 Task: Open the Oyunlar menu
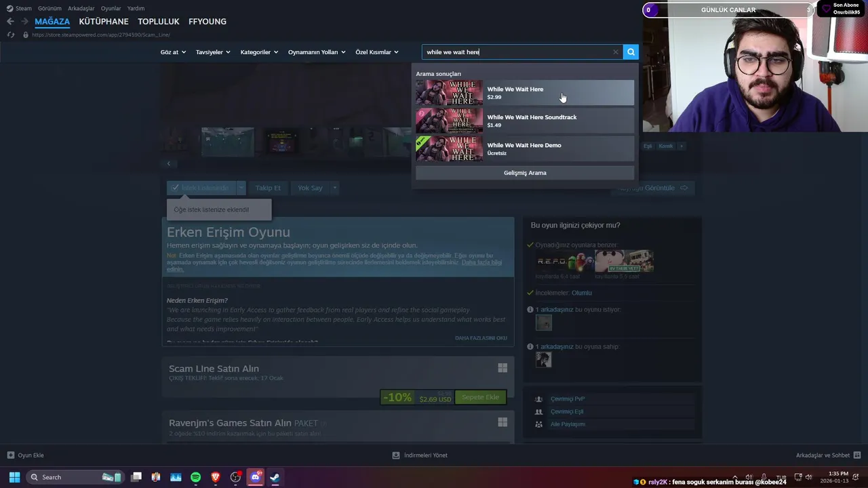click(x=111, y=8)
